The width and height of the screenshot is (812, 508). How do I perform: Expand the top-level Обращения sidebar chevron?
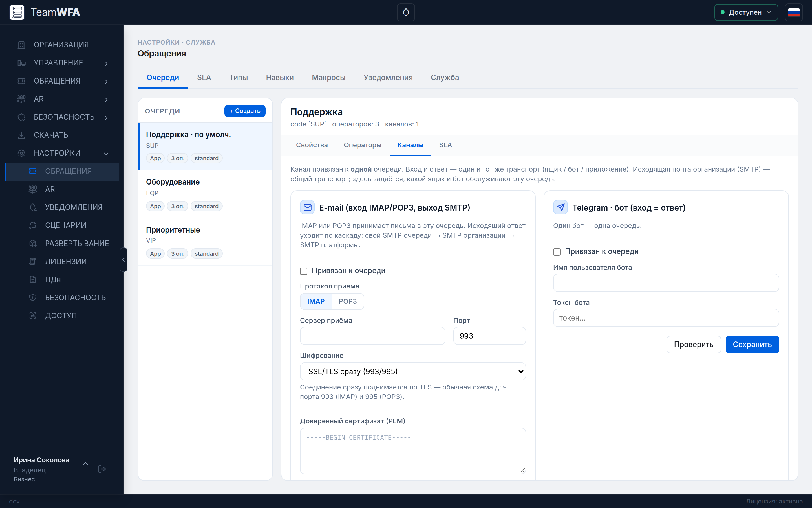tap(106, 81)
